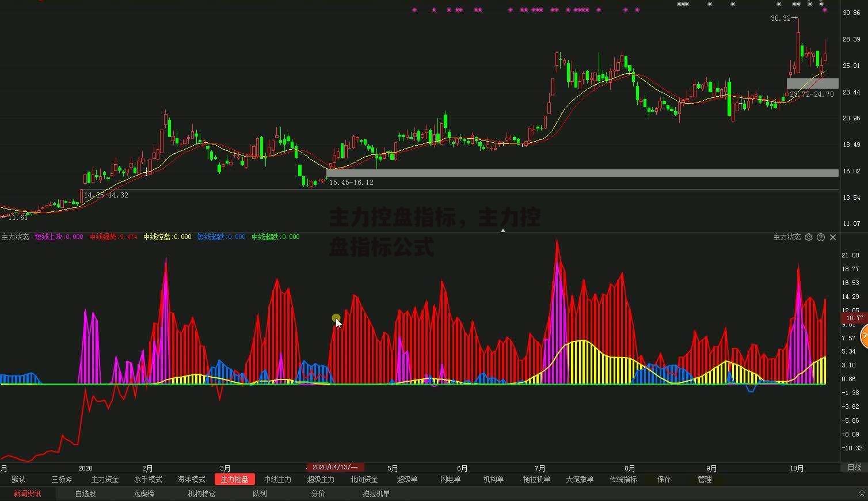Image resolution: width=868 pixels, height=501 pixels.
Task: Click the 主力状态 label at the panel's left
Action: (15, 237)
